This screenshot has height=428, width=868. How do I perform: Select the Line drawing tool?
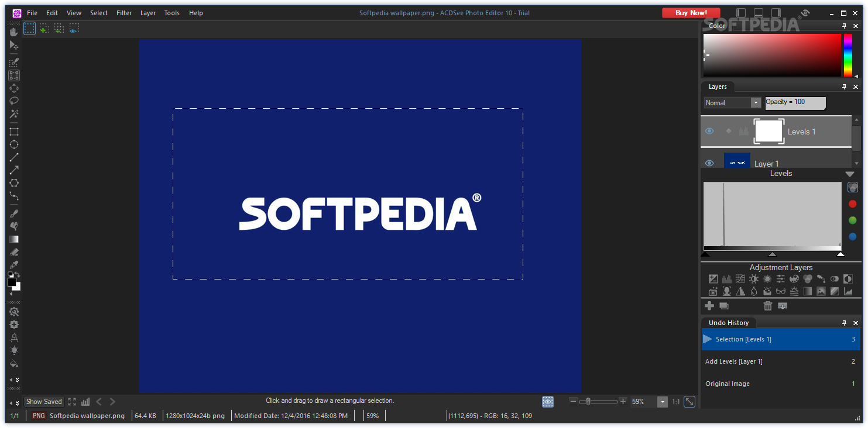click(x=14, y=157)
